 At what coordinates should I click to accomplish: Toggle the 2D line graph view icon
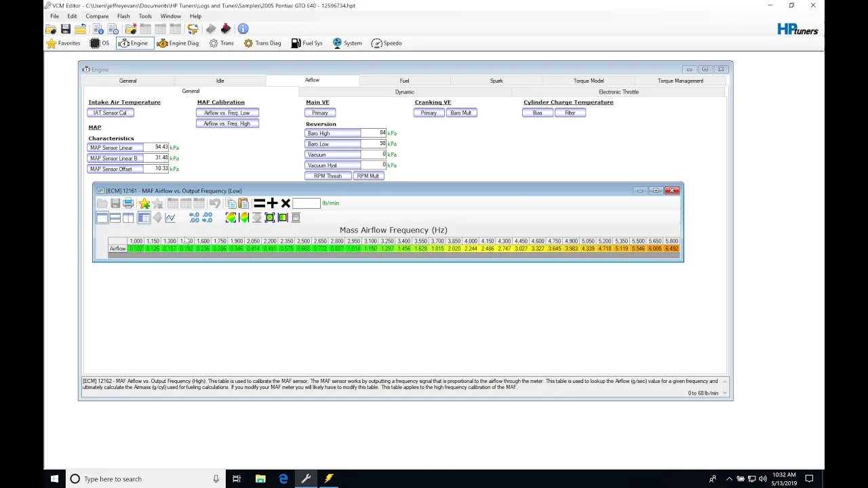coord(170,218)
